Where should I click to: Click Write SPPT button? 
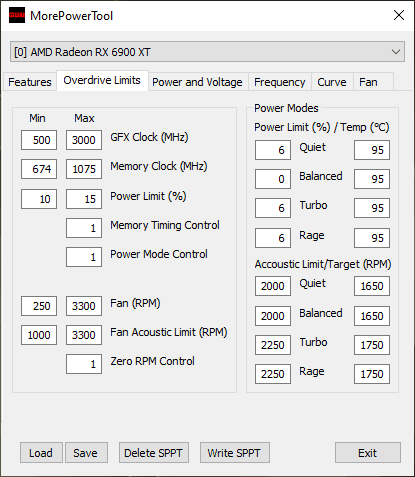pos(235,453)
